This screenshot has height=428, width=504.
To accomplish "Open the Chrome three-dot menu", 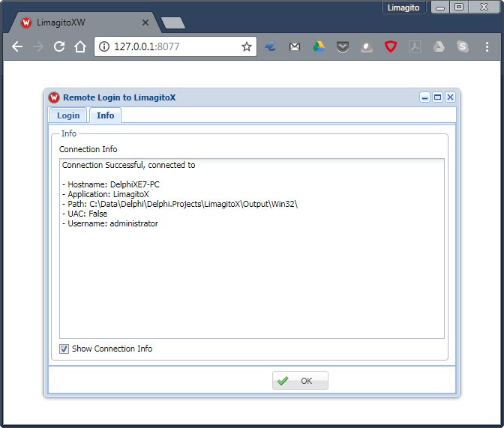I will click(x=487, y=47).
